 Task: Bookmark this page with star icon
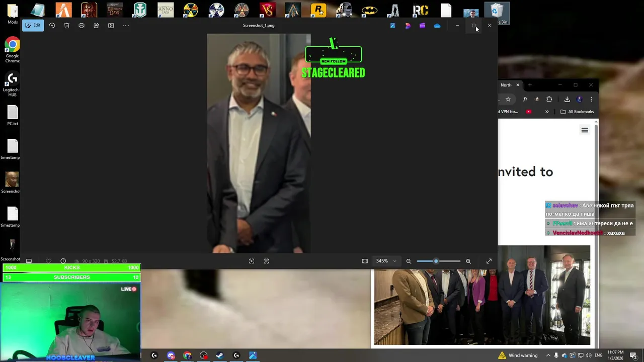(508, 99)
